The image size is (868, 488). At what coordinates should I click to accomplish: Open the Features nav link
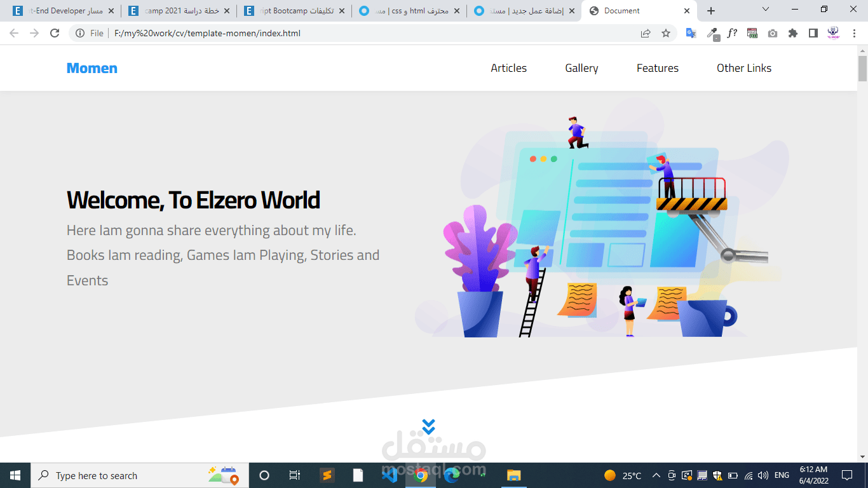[x=657, y=68]
